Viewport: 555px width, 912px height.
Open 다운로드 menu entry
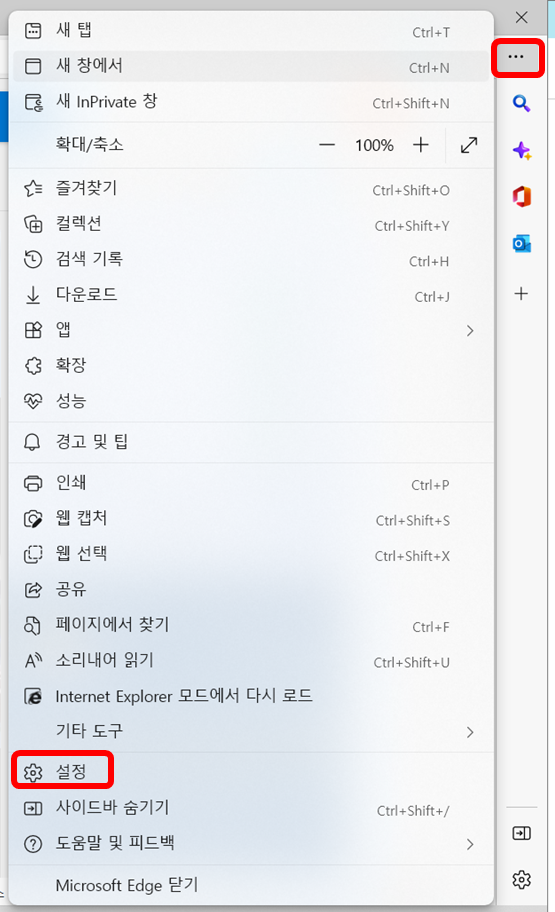(x=251, y=295)
